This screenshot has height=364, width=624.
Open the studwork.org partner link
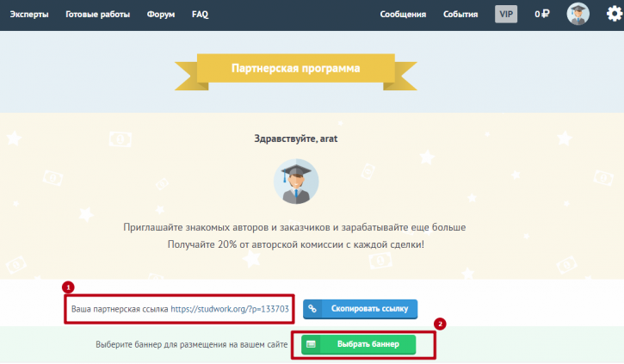[230, 309]
